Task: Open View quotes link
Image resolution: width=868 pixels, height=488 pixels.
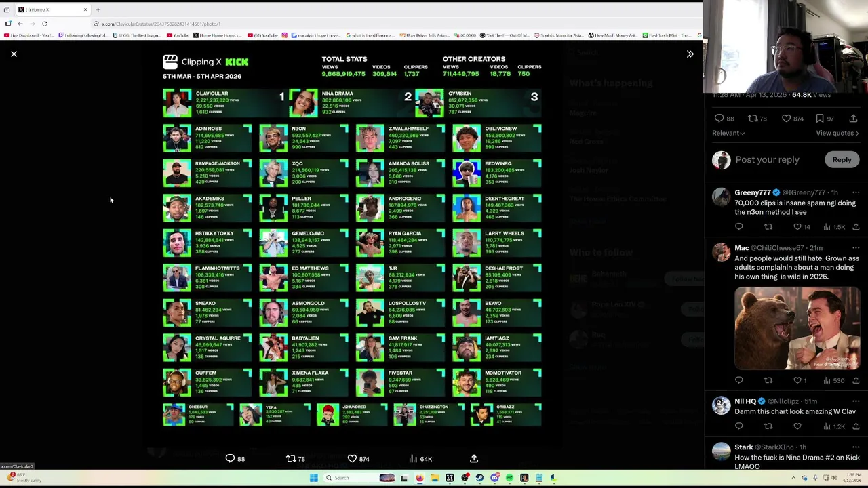Action: (x=837, y=133)
